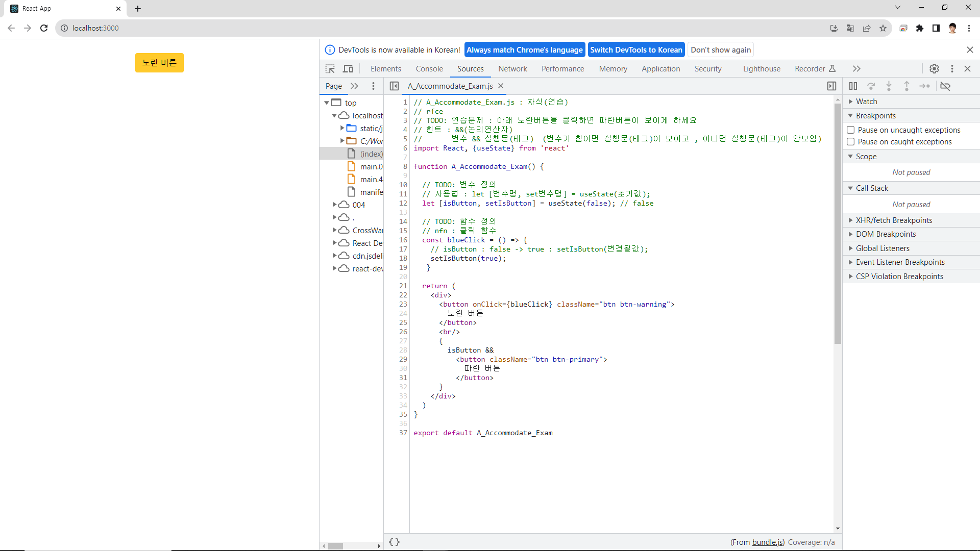Screen dimensions: 980x551
Task: Click pause script execution icon
Action: [x=853, y=86]
